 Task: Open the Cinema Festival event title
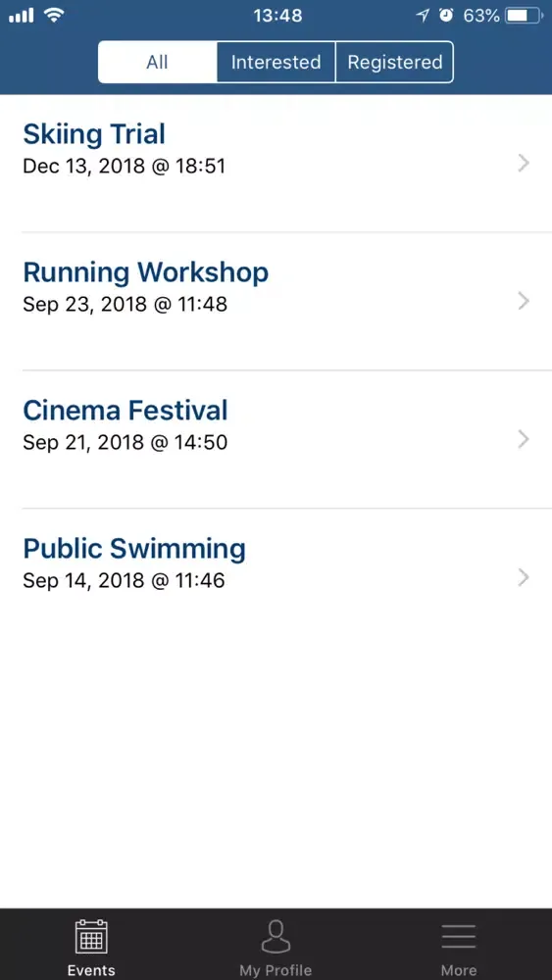125,411
